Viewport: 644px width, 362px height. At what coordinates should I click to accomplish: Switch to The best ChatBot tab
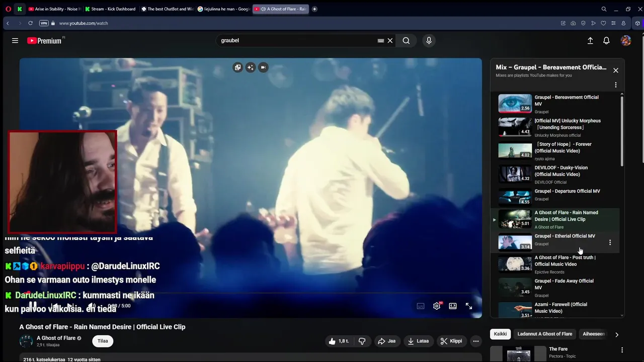(168, 9)
